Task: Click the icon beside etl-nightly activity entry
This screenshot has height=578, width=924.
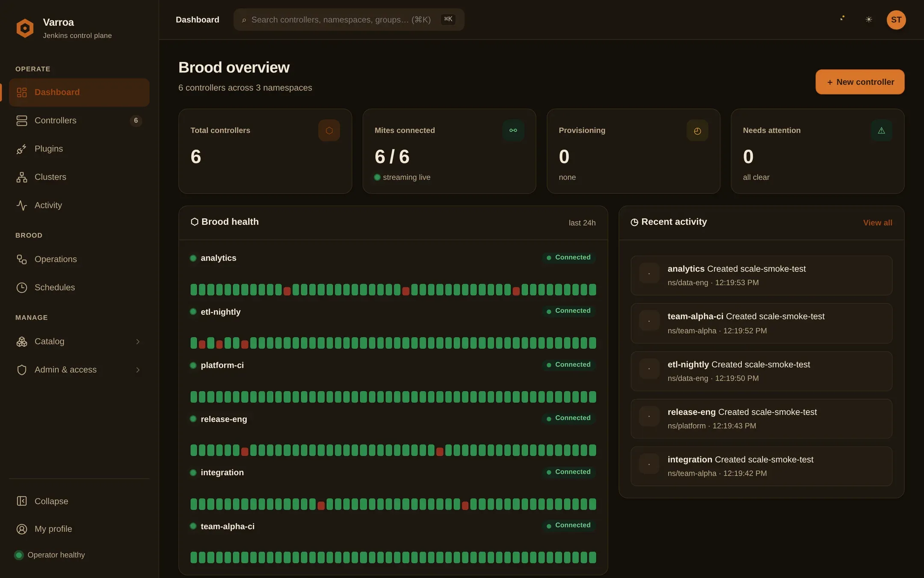Action: pyautogui.click(x=649, y=369)
